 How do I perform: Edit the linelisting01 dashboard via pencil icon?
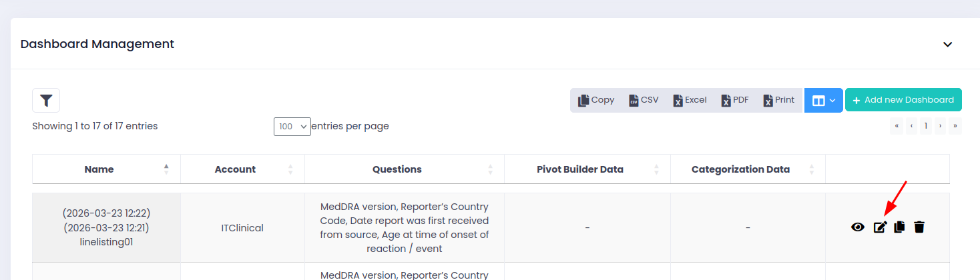click(880, 227)
